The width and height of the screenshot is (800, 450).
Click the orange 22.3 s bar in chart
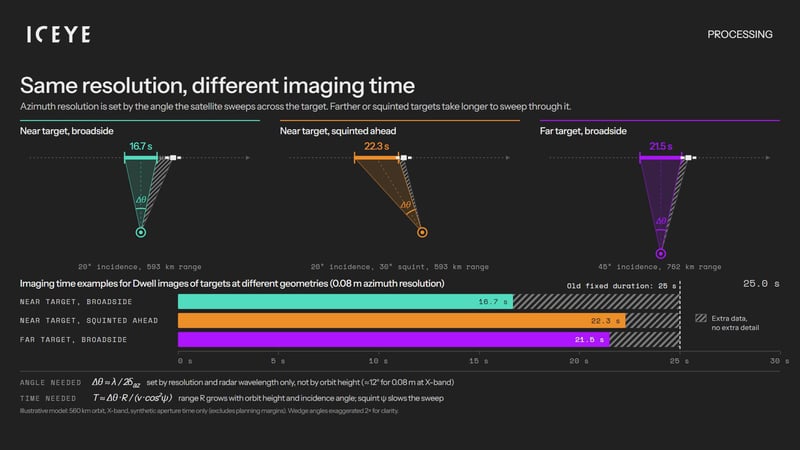click(402, 320)
